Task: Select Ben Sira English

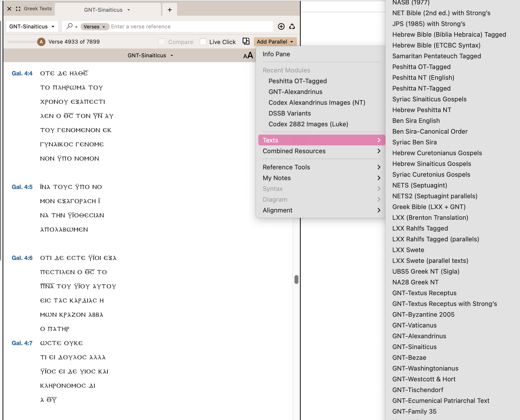Action: [x=416, y=121]
